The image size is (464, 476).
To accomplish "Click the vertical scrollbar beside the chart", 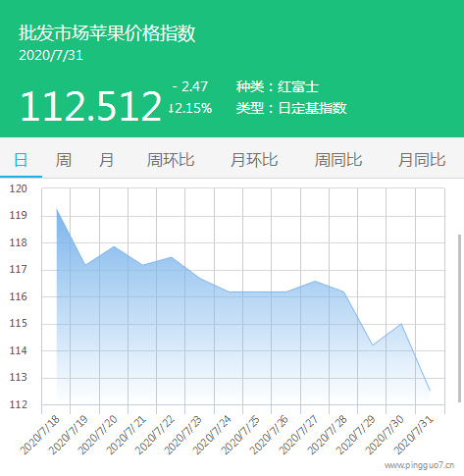I will coord(459,318).
